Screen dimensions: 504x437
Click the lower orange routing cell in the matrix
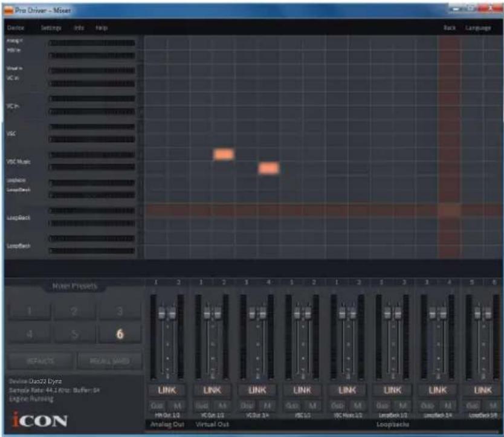[269, 168]
